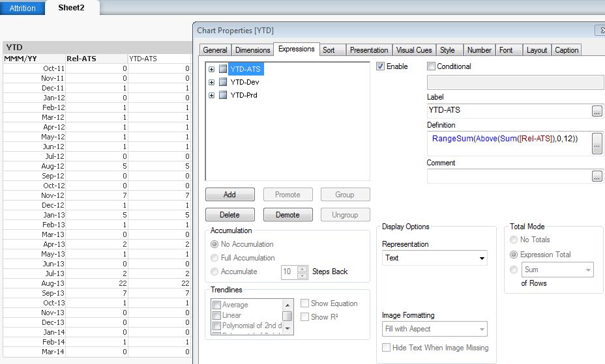The height and width of the screenshot is (364, 605).
Task: Open the Image Formatting Fill with Aspect dropdown
Action: pos(435,329)
